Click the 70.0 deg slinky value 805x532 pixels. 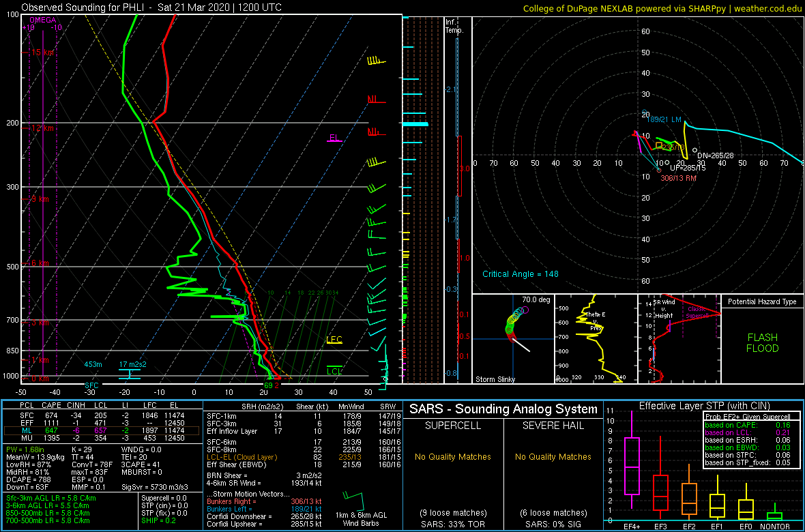[x=536, y=299]
